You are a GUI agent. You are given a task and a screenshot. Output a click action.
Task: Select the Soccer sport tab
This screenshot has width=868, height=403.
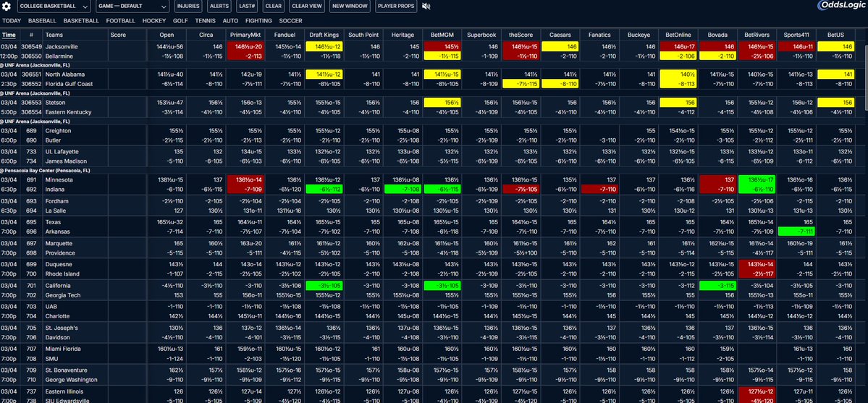click(290, 21)
